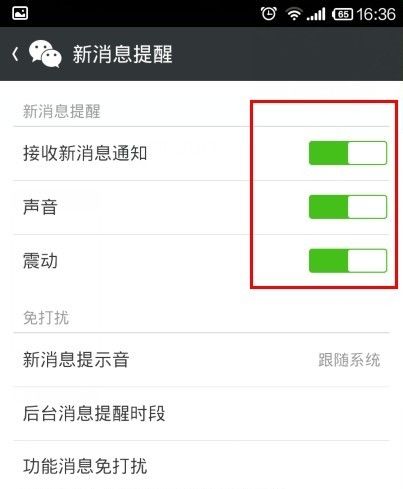Tap the 16:36 clock in status bar
403x489 pixels.
pos(376,14)
